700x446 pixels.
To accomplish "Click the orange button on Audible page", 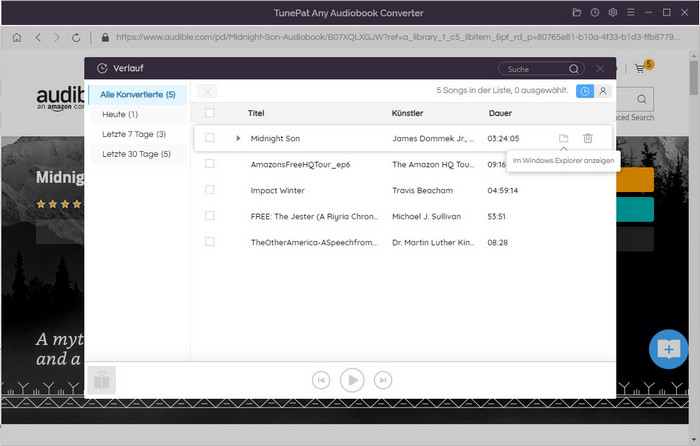I will click(x=635, y=179).
